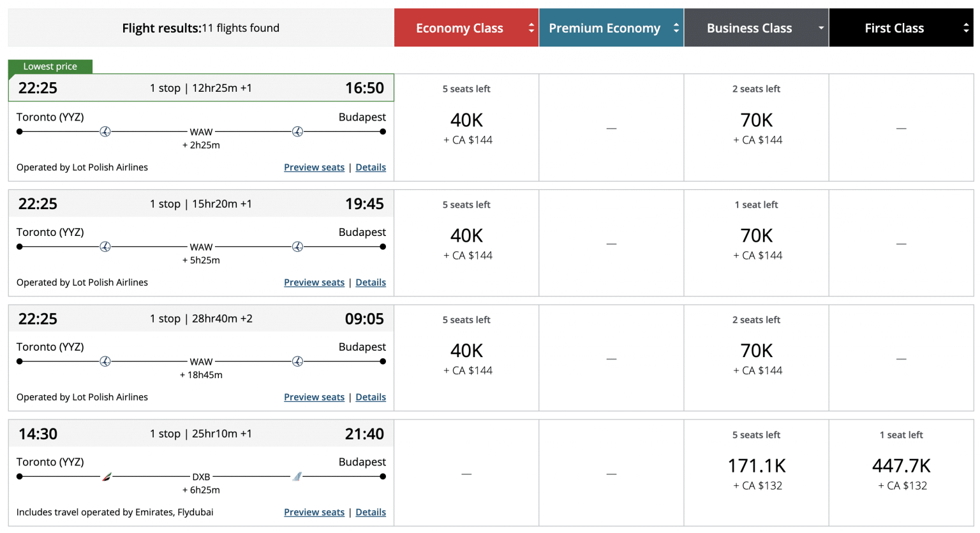The image size is (980, 533).
Task: Click the Emirates airline logo on the DXB flight
Action: click(x=107, y=476)
